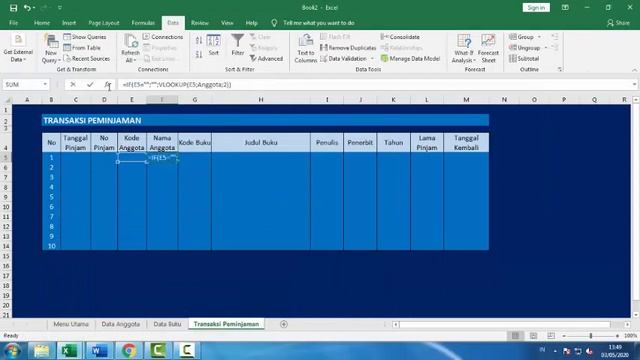This screenshot has width=640, height=360.
Task: Expand the Data Validation dropdown arrow
Action: click(372, 59)
